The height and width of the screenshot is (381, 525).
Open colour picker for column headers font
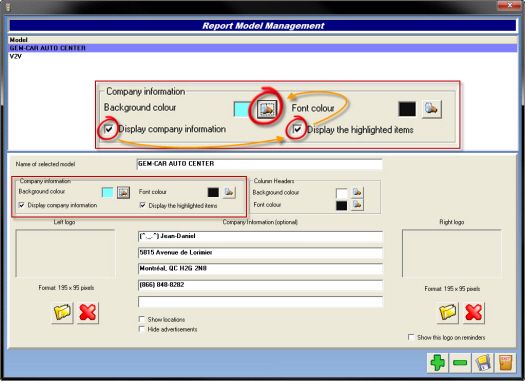tap(357, 205)
